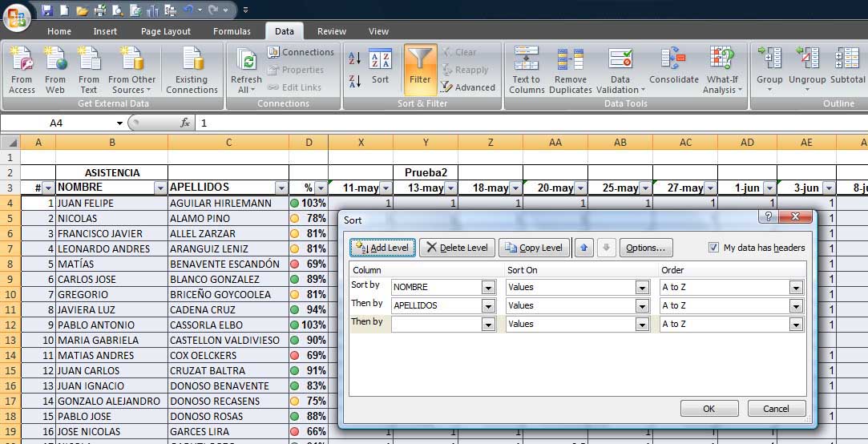Open the Existing Connections icon
868x444 pixels.
click(x=192, y=69)
